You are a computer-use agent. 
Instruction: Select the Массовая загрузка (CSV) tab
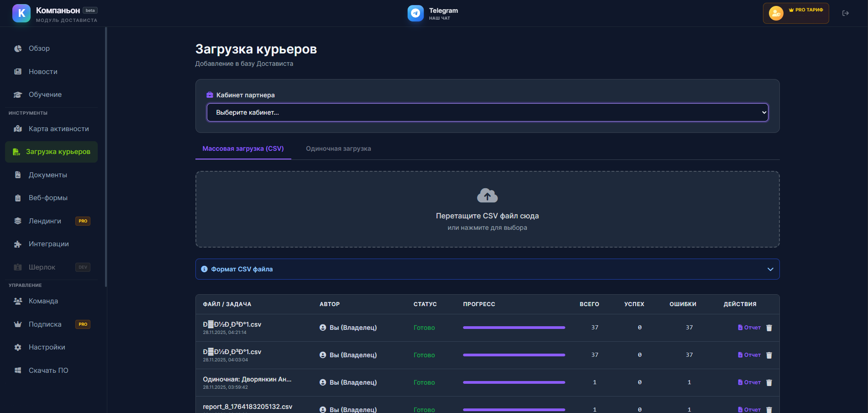click(243, 148)
